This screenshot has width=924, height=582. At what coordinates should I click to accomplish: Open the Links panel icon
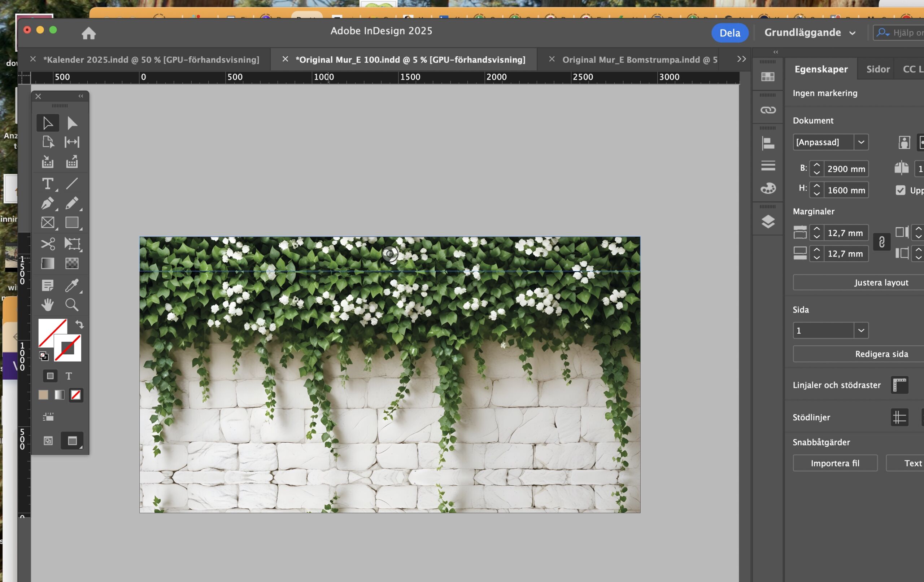click(768, 110)
